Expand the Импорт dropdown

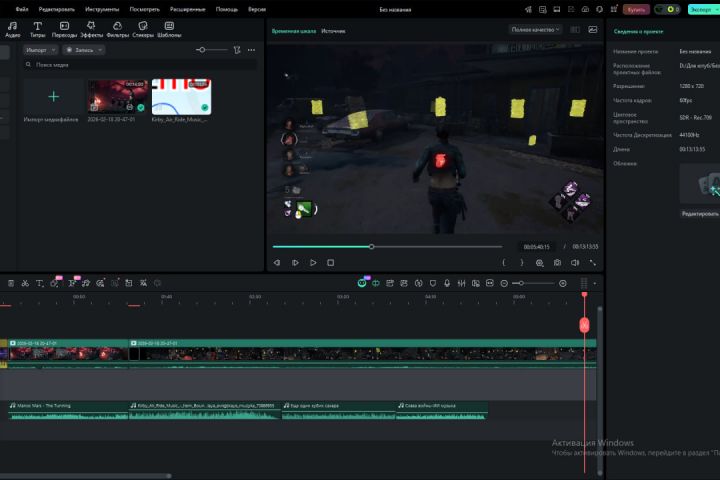coord(40,50)
